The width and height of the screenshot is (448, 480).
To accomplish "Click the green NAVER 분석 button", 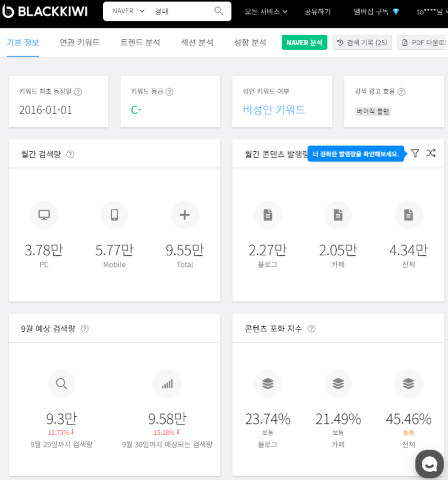I will click(x=304, y=42).
